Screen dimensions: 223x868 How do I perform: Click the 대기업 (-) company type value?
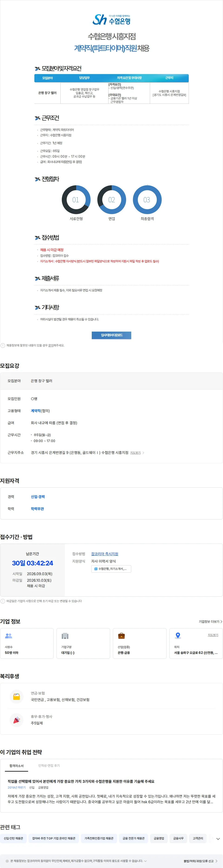point(68,652)
